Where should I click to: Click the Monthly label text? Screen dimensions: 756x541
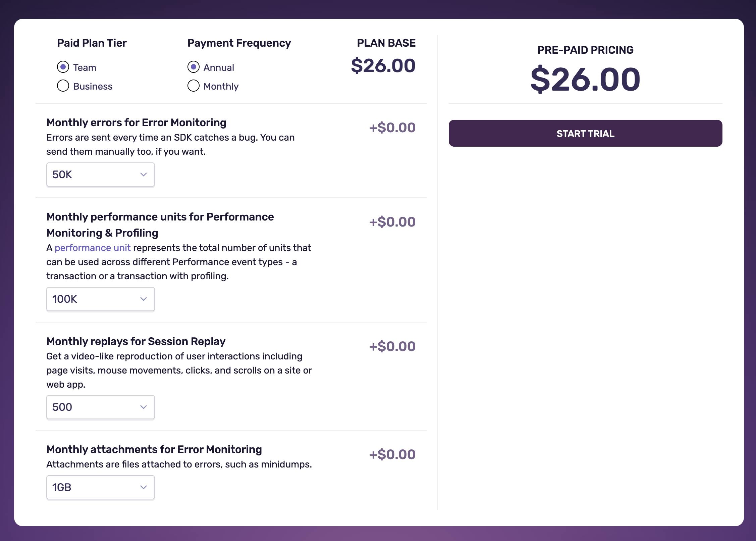click(221, 87)
